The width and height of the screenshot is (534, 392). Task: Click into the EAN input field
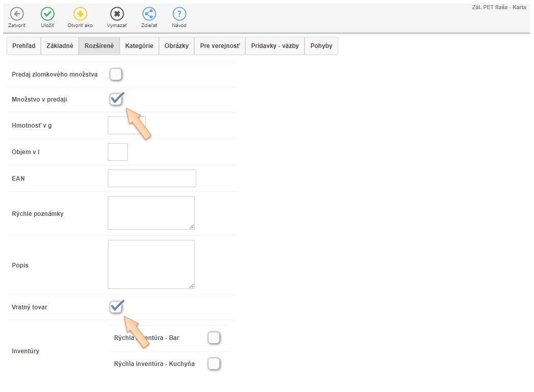[152, 179]
